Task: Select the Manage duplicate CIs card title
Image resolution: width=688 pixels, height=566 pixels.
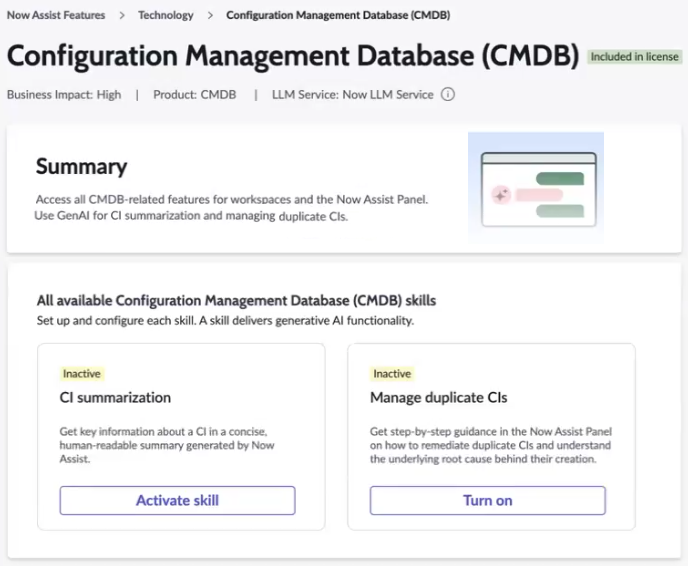Action: (438, 398)
